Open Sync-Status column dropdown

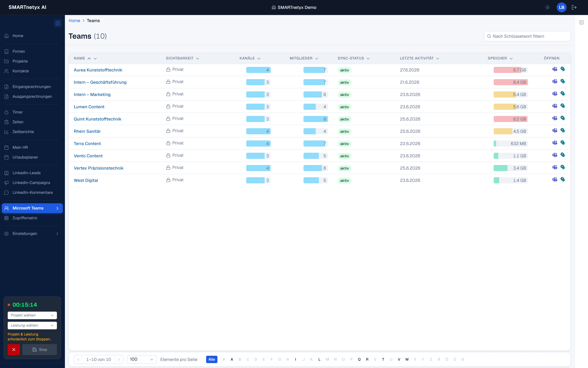[x=368, y=58]
